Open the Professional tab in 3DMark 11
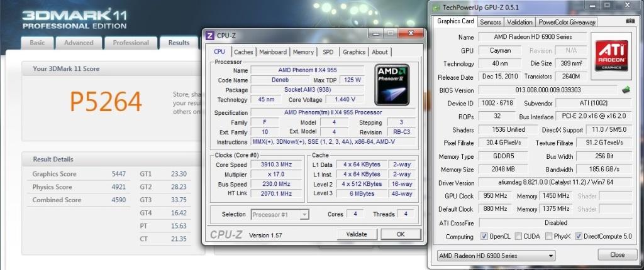Screen dimensions: 644x270 point(131,43)
